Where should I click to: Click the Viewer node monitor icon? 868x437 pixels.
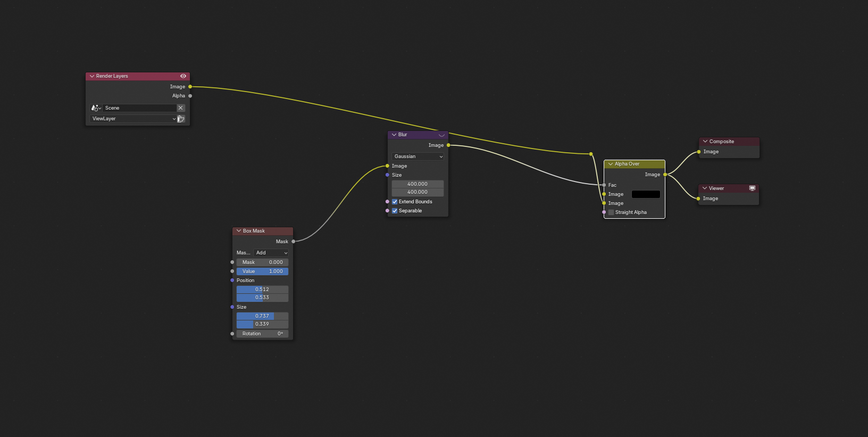click(752, 188)
